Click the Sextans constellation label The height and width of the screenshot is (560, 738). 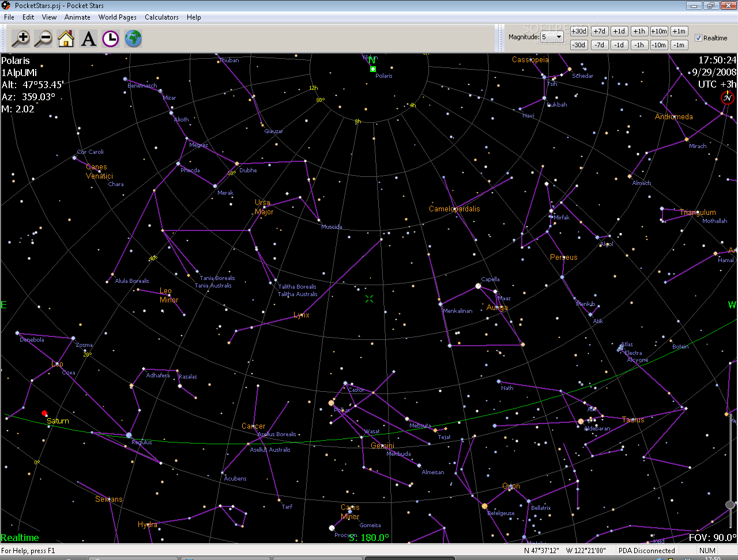pos(109,500)
